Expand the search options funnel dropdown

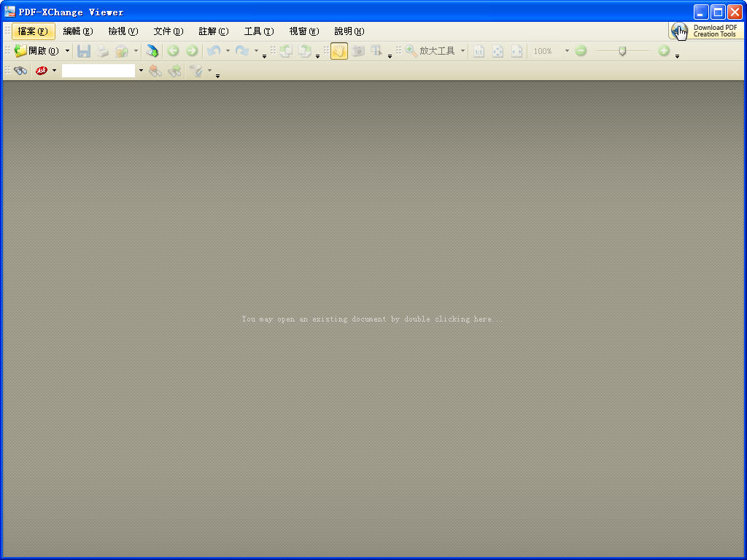(x=209, y=71)
